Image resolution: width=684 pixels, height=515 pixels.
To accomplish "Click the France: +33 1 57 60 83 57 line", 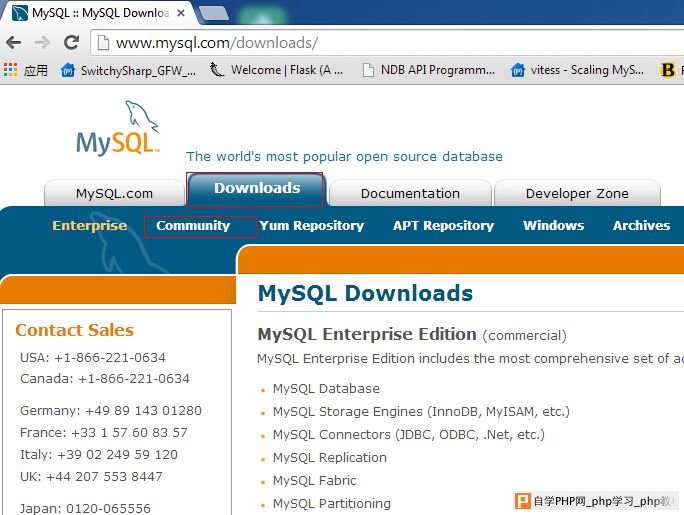I will click(x=104, y=433).
